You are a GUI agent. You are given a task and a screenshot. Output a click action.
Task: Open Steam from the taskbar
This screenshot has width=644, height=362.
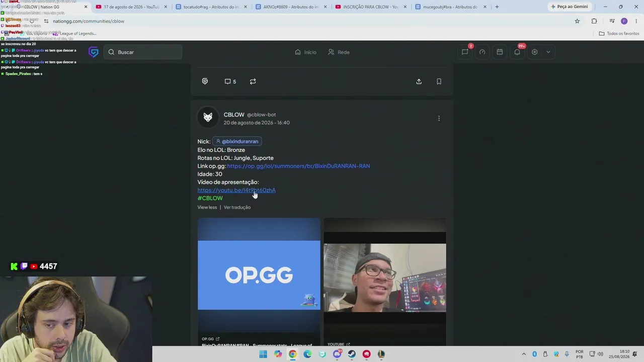click(x=352, y=354)
